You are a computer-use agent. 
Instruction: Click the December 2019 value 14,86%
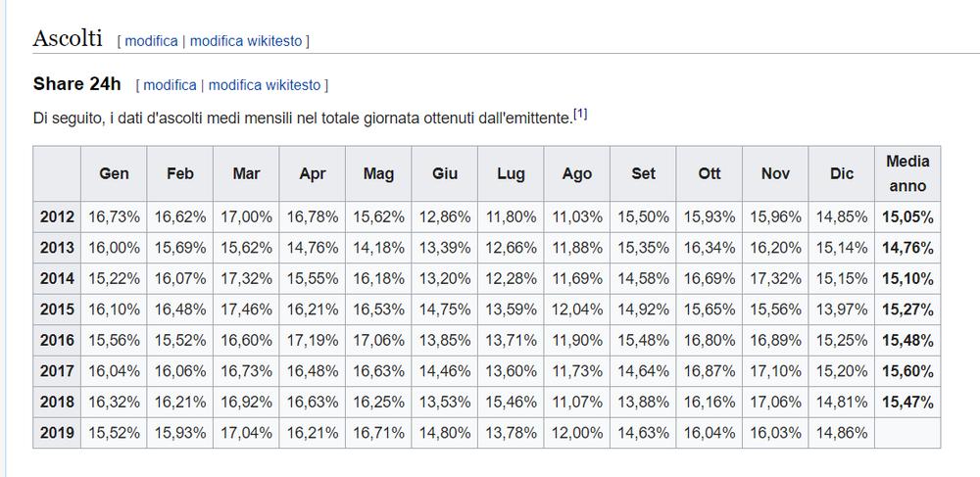[x=842, y=432]
